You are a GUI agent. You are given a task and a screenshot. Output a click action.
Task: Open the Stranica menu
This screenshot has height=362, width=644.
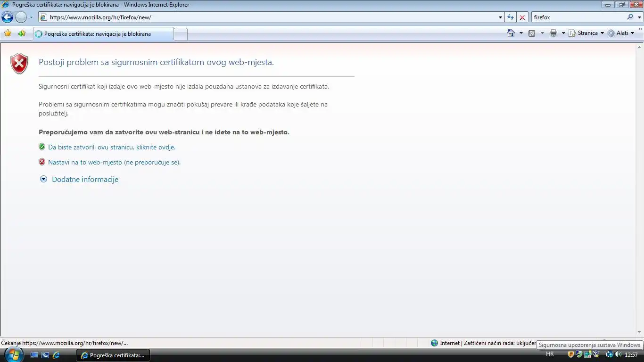point(586,33)
